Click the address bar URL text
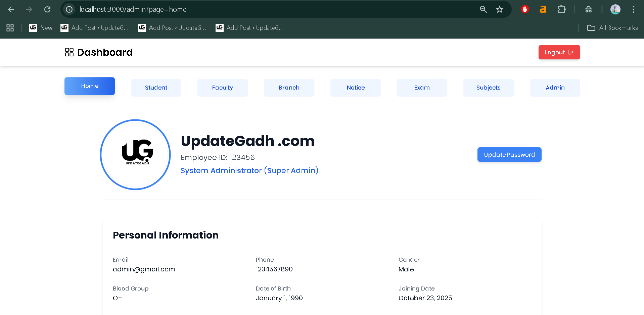Image resolution: width=644 pixels, height=315 pixels. pyautogui.click(x=133, y=9)
